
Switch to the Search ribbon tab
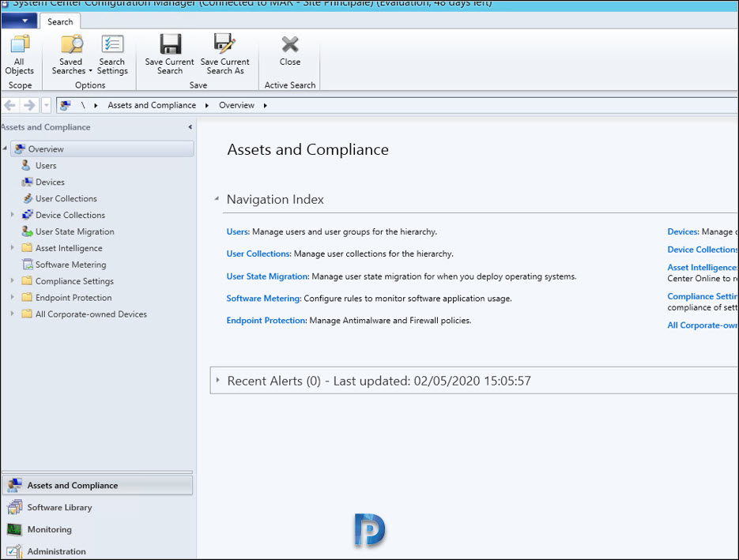click(x=60, y=21)
